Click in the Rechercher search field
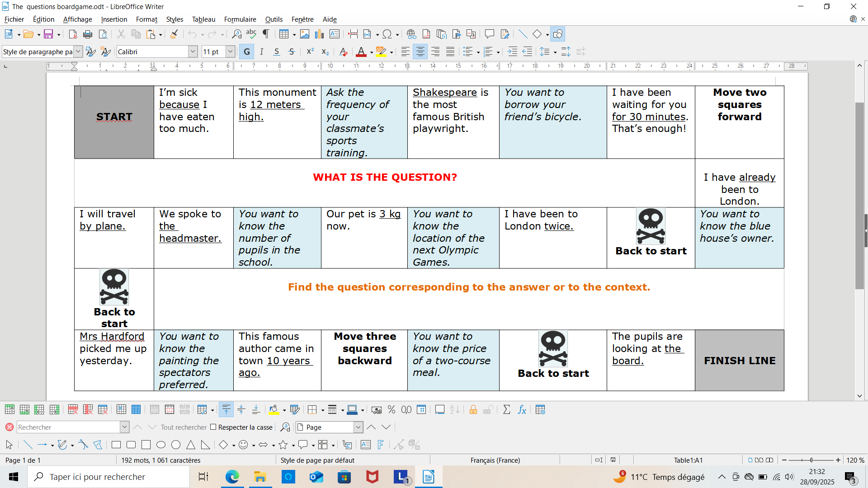 coord(68,427)
